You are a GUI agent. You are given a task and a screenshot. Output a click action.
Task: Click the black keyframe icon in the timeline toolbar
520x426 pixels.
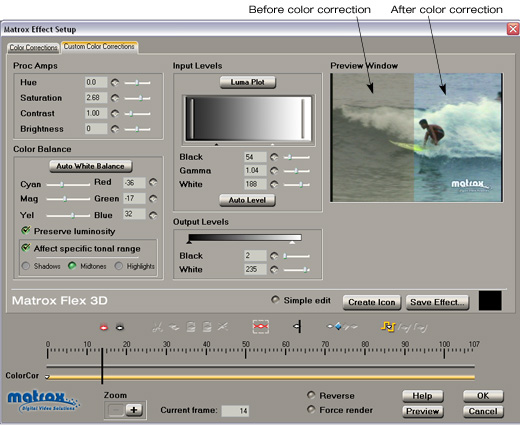pyautogui.click(x=120, y=328)
